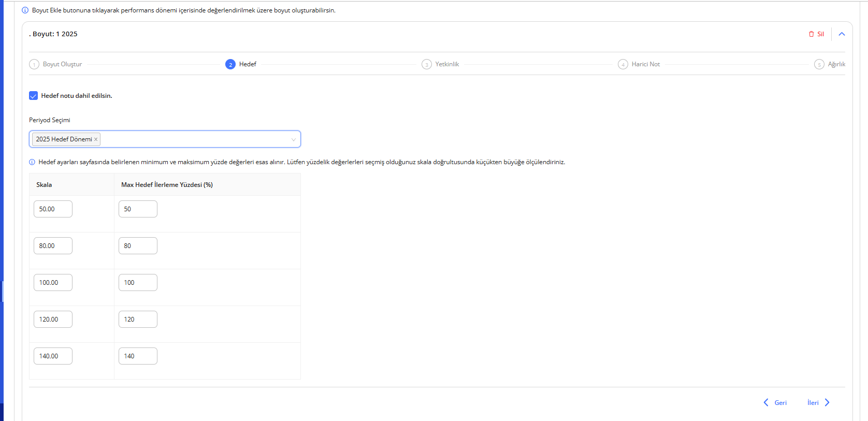The width and height of the screenshot is (868, 421).
Task: Click the Geri back button
Action: coord(775,402)
